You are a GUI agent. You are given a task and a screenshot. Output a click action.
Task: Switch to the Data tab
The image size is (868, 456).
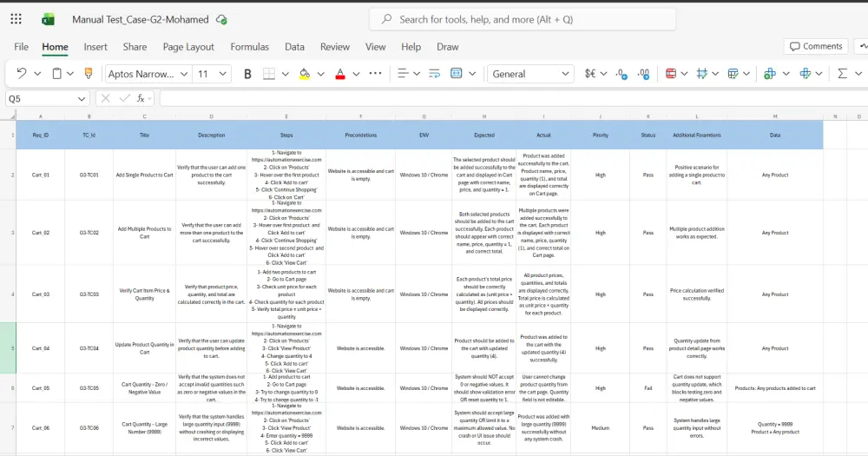[x=294, y=47]
